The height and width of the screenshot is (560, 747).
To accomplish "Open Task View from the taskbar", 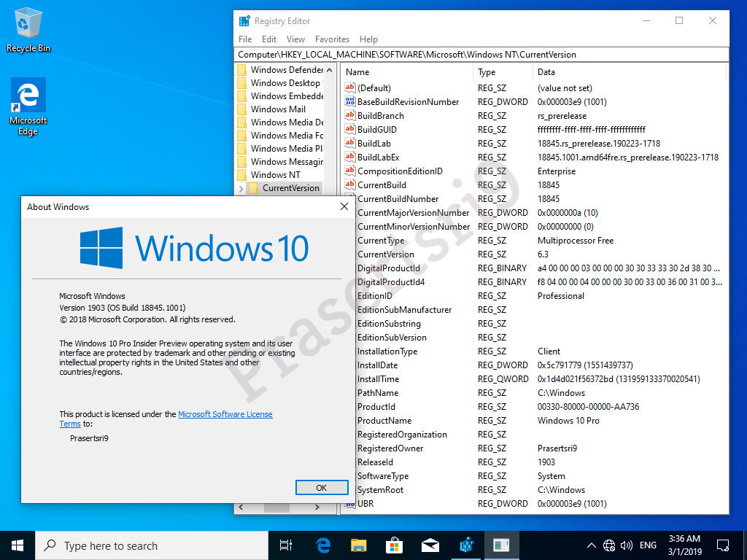I will (286, 545).
